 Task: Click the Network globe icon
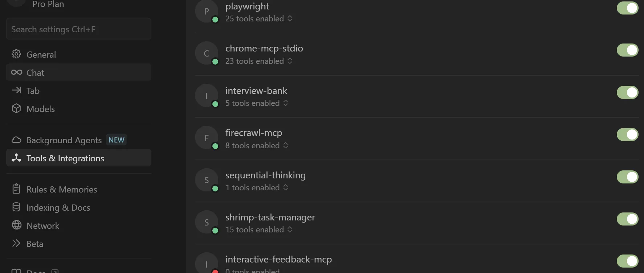(x=16, y=225)
